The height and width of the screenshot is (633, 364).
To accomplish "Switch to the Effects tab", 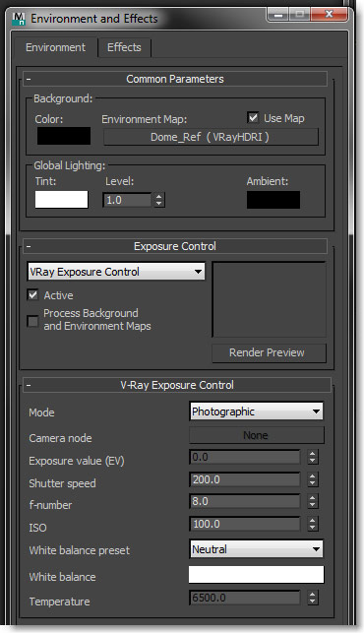I will tap(124, 47).
